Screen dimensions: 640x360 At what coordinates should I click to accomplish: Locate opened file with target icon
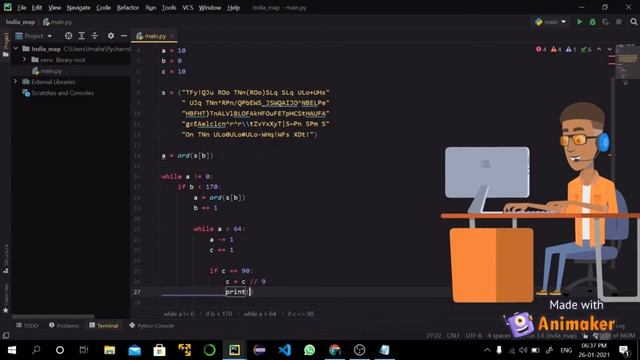(x=69, y=36)
